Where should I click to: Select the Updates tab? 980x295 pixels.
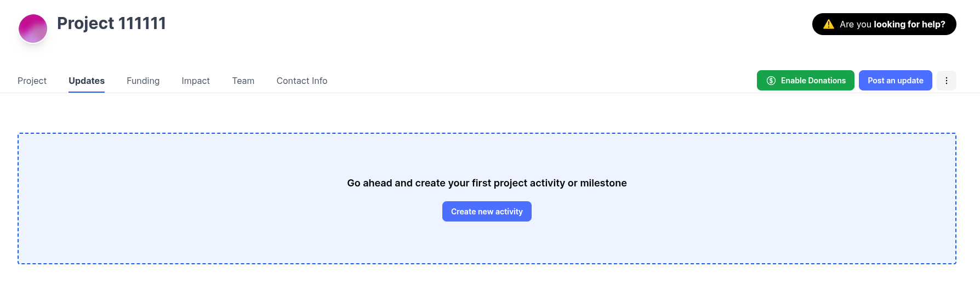[x=87, y=81]
